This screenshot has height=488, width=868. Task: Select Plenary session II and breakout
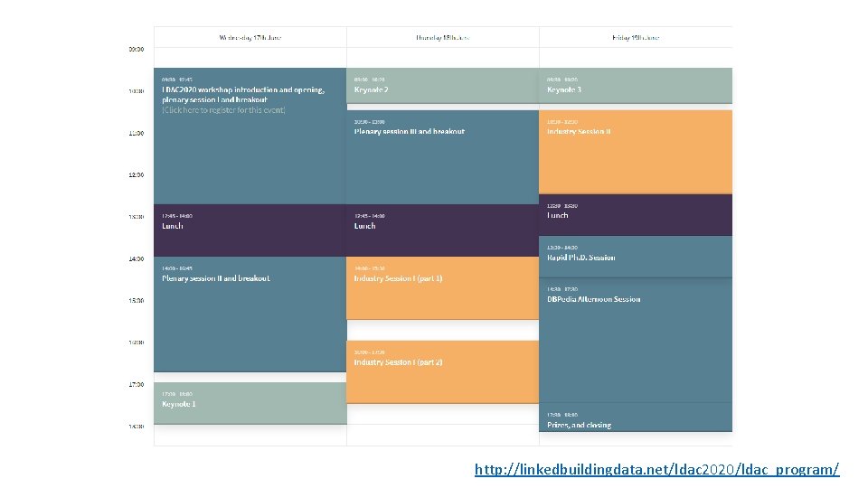coord(250,314)
